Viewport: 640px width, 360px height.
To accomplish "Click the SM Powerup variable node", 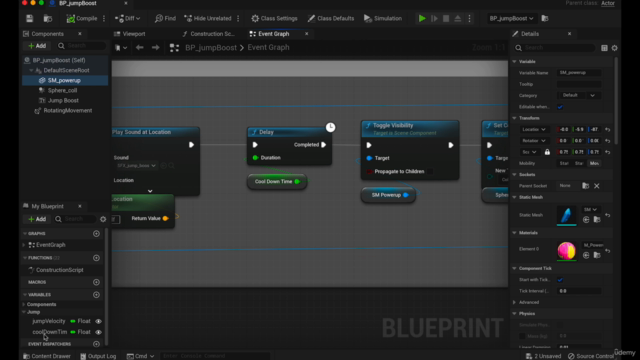I will point(388,195).
